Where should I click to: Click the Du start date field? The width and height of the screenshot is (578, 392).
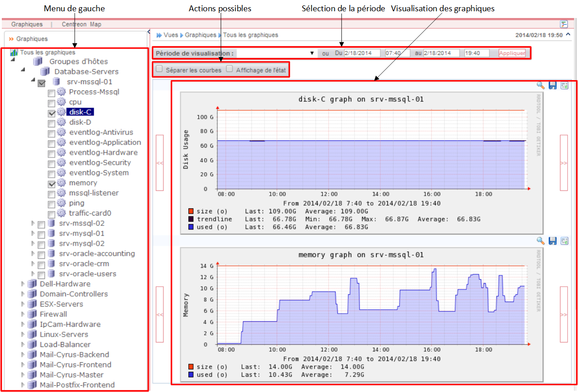pos(362,53)
